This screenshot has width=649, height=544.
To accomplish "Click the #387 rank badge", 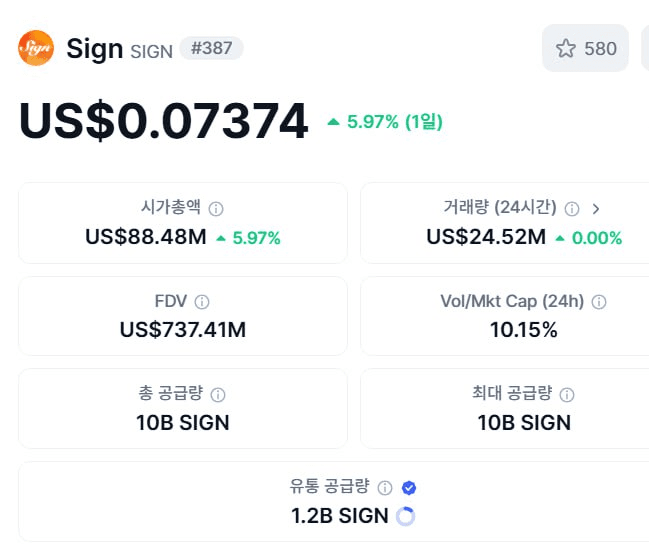I will pyautogui.click(x=212, y=48).
